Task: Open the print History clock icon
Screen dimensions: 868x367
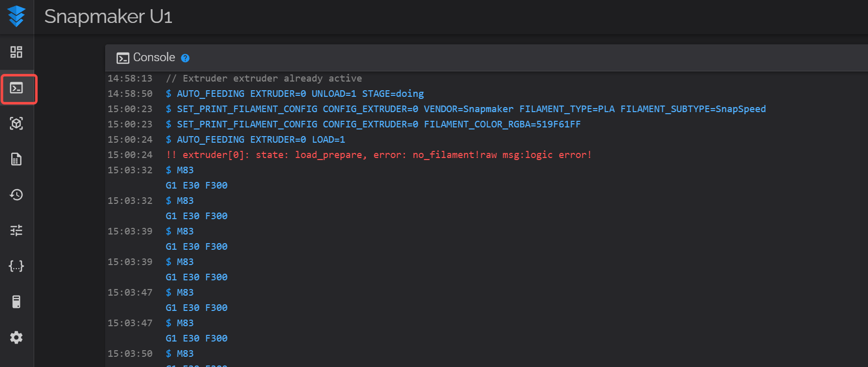Action: coord(16,195)
